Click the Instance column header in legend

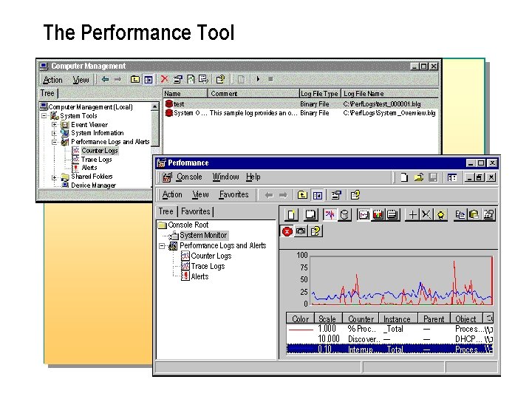pyautogui.click(x=398, y=319)
